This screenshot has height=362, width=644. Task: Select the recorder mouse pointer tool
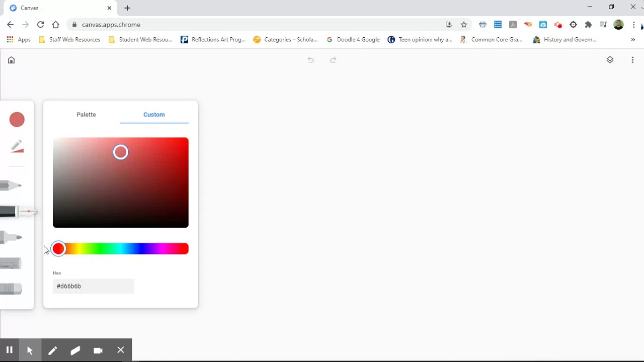click(30, 350)
